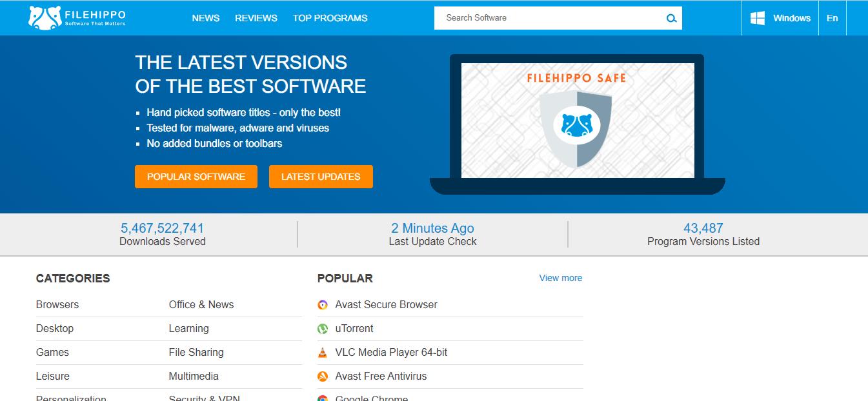
Task: Click the Last Update Check label
Action: 432,242
